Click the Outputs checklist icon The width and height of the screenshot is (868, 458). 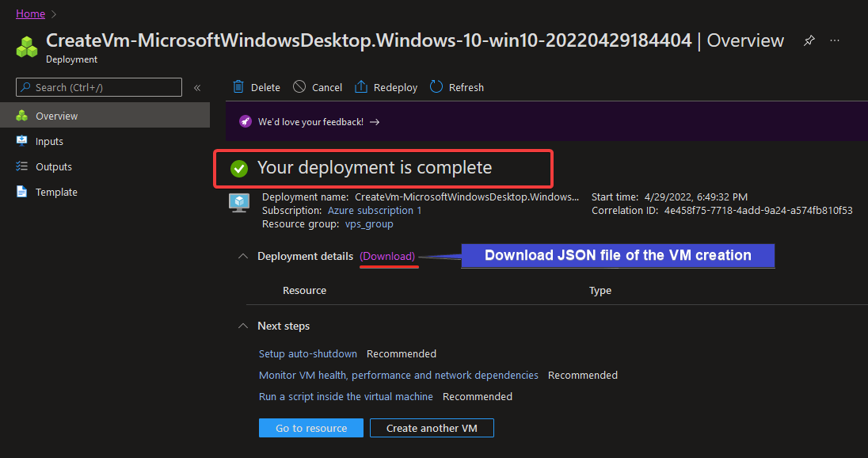[x=21, y=166]
